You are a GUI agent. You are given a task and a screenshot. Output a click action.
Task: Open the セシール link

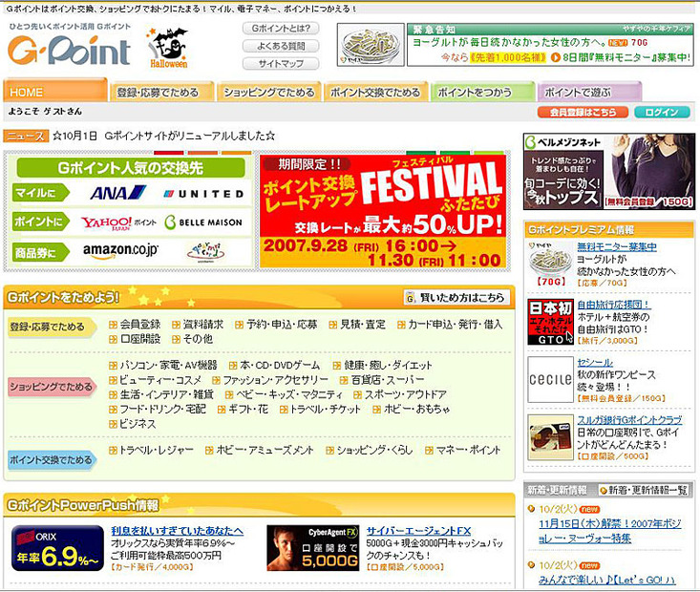[595, 362]
